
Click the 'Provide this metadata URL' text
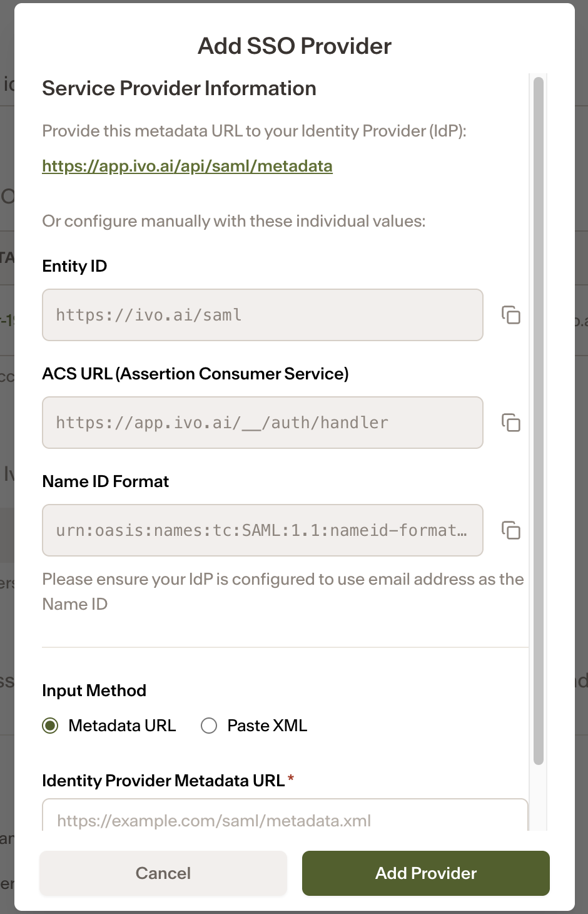[255, 131]
